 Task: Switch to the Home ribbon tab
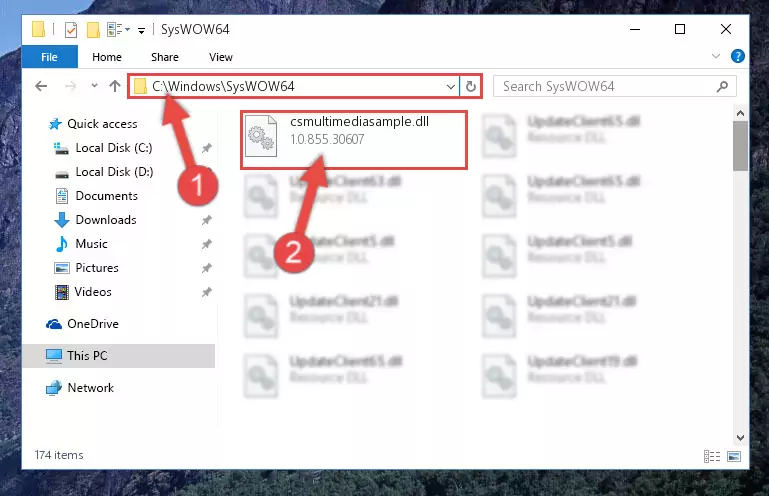(107, 57)
